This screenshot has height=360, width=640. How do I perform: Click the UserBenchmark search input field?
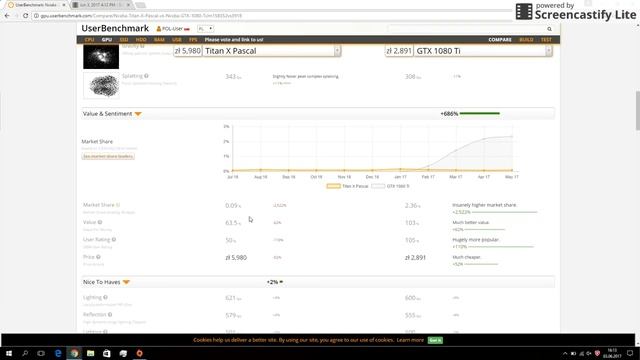pos(467,29)
